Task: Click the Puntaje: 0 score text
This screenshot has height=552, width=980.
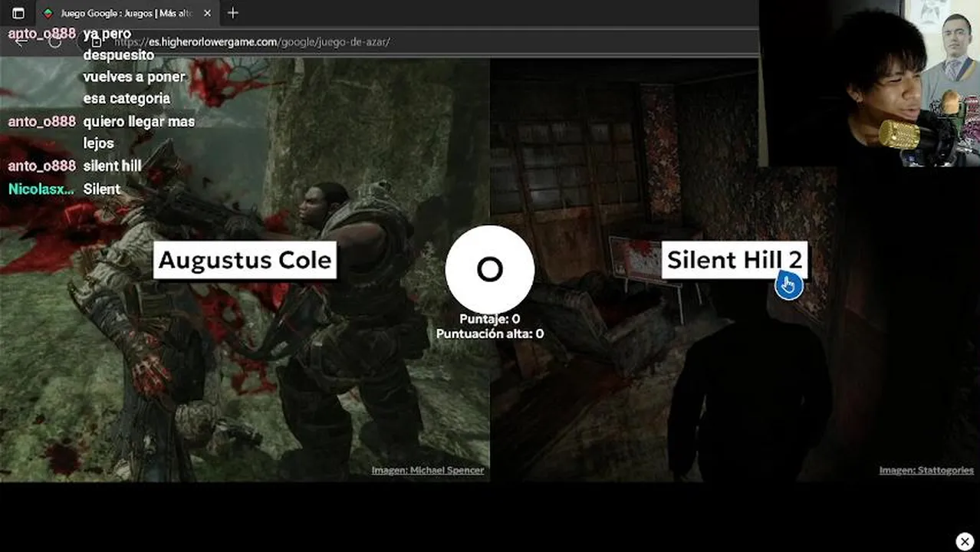Action: pos(490,319)
